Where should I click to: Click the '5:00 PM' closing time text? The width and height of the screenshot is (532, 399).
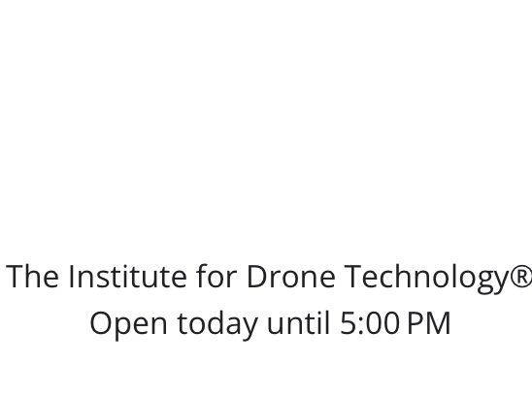(396, 322)
